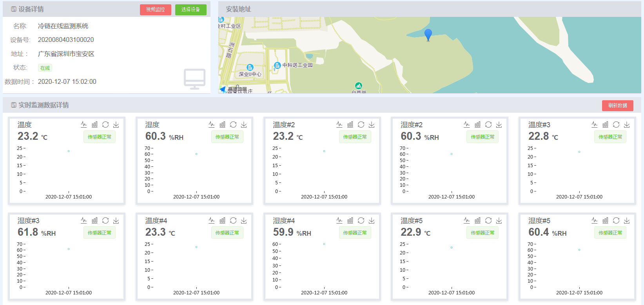Click line chart icon on 湿度#3 card
This screenshot has width=644, height=305.
[84, 220]
